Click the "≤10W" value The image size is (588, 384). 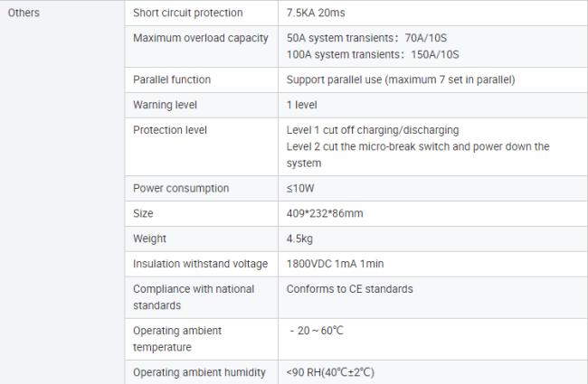point(301,188)
